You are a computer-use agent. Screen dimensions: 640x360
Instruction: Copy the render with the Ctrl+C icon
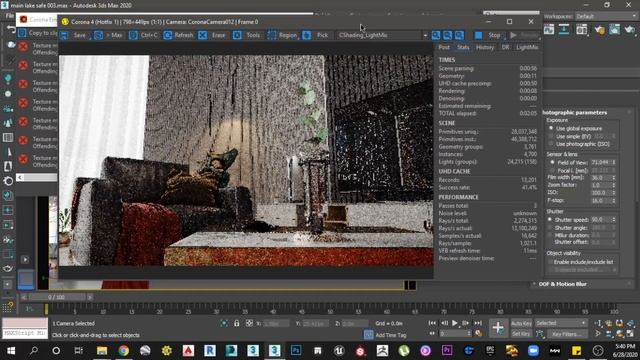pos(133,35)
